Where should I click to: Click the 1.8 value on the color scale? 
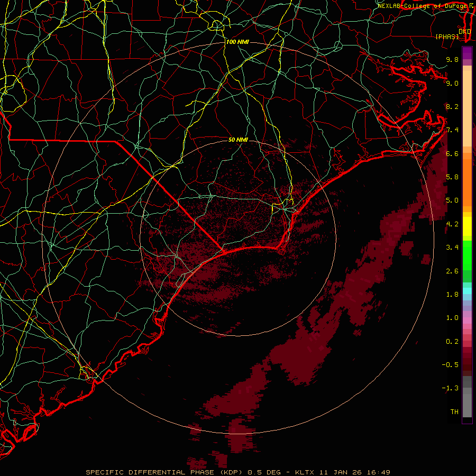point(452,295)
